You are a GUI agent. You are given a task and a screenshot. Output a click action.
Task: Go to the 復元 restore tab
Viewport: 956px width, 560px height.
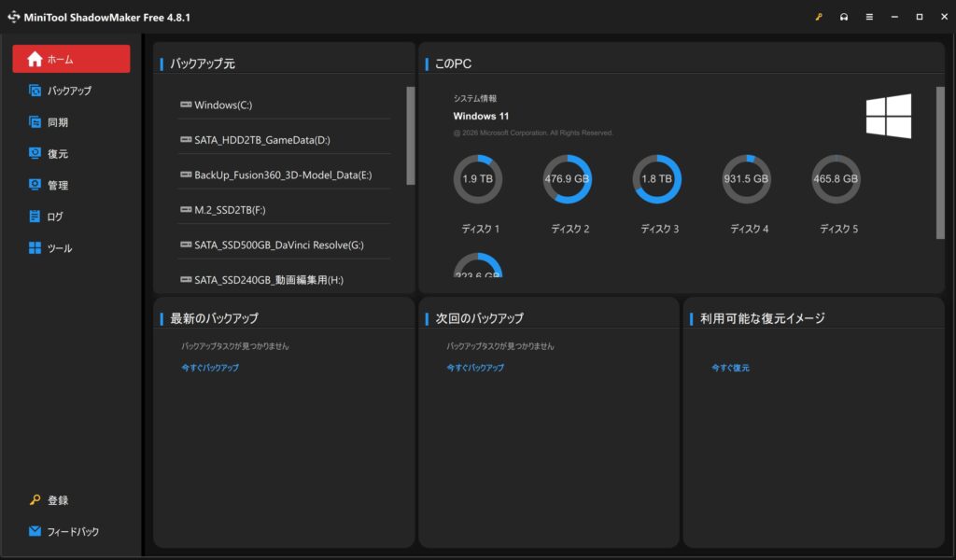[71, 154]
